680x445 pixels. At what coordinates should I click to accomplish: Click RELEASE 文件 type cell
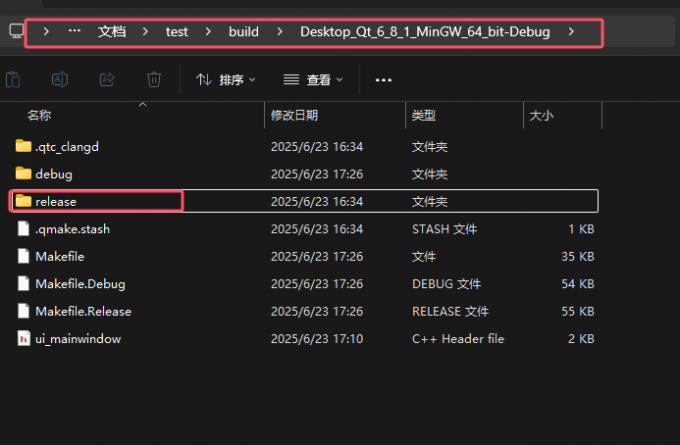(450, 311)
